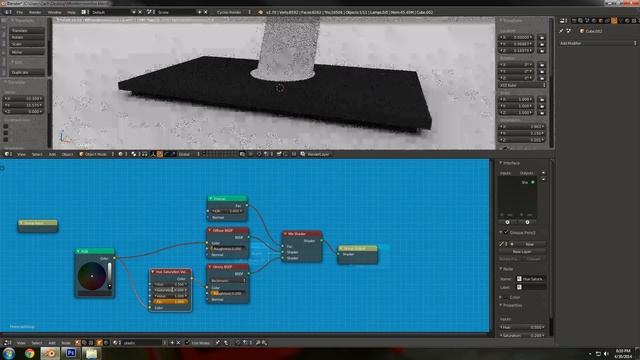Open the Help menu
640x360 pixels.
click(71, 12)
